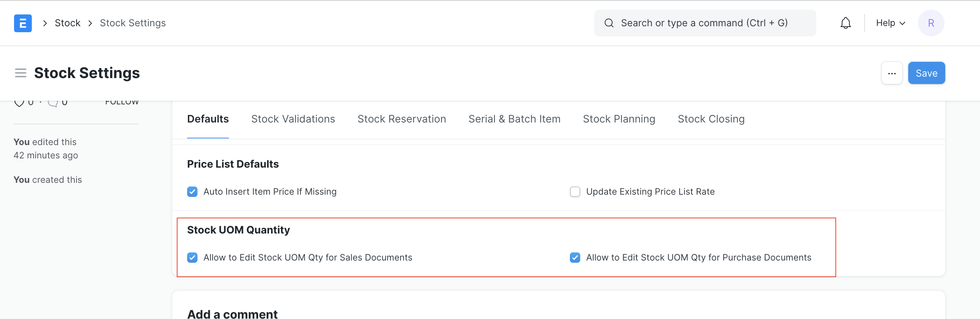
Task: Click the Follow link in sidebar
Action: (x=122, y=103)
